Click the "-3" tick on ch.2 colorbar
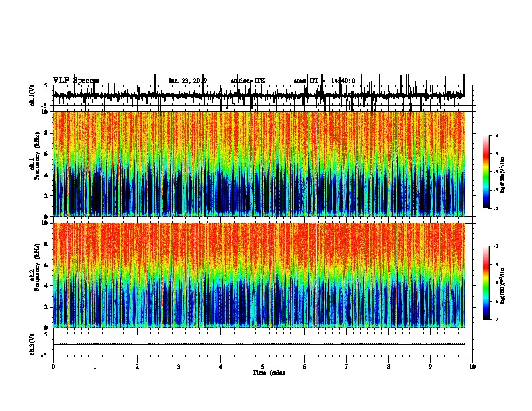The height and width of the screenshot is (411, 532). [x=495, y=246]
